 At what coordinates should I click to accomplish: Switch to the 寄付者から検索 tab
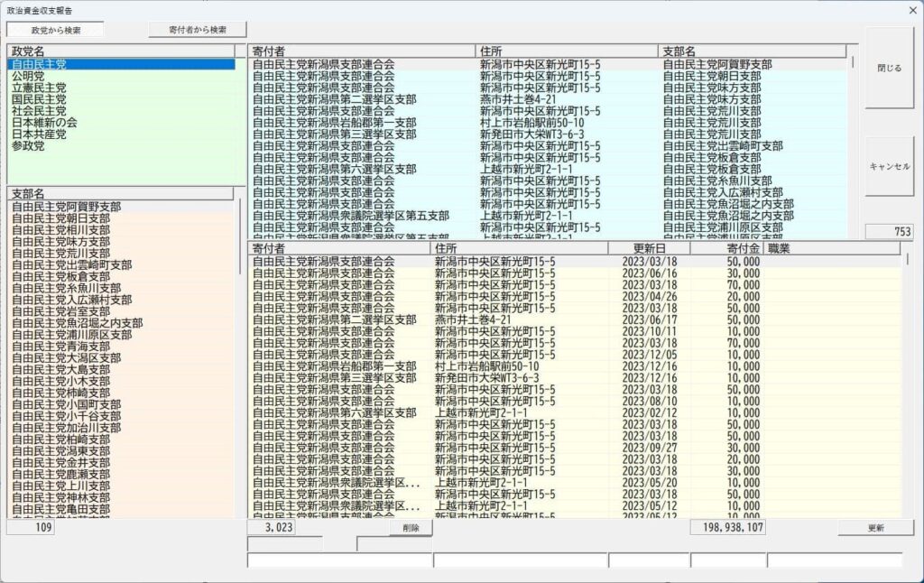[198, 30]
